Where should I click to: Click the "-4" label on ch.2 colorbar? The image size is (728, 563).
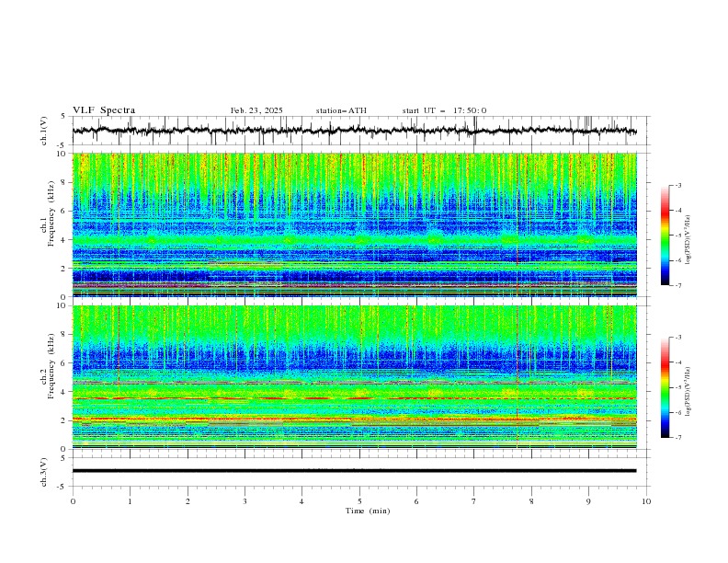click(x=677, y=362)
